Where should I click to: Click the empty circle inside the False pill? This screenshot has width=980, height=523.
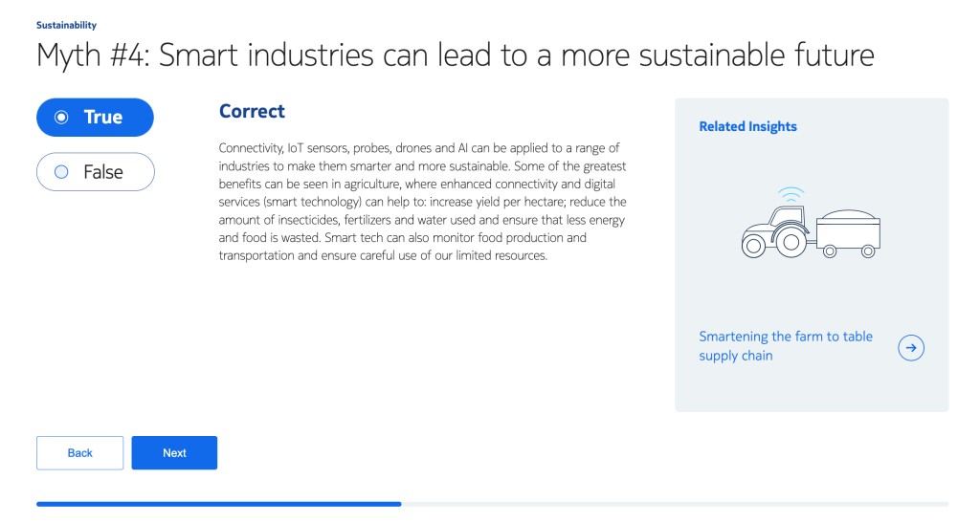(61, 172)
